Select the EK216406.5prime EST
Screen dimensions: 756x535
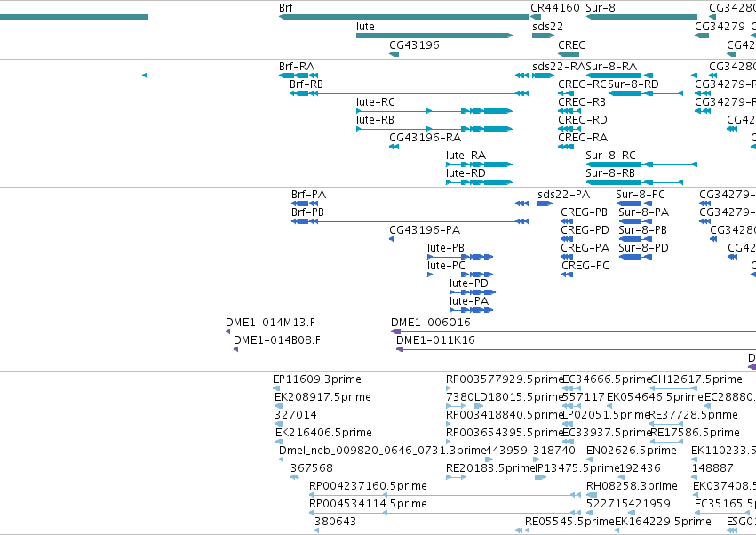click(x=279, y=442)
